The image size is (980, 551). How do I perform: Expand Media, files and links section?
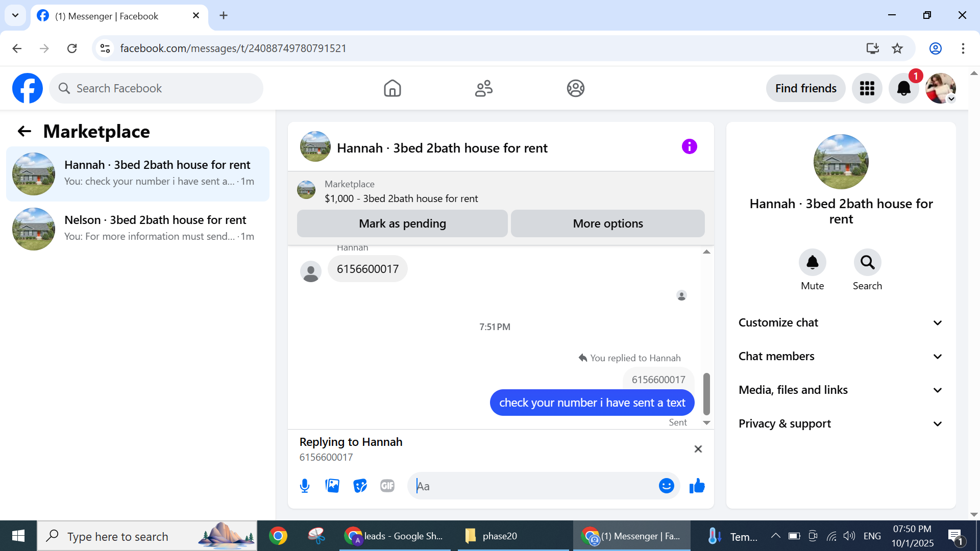tap(841, 390)
